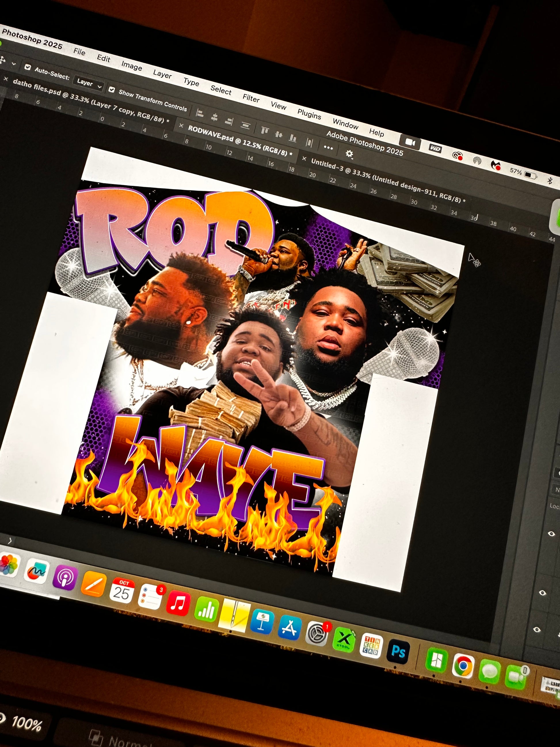
Task: Open the Window menu
Action: [345, 124]
